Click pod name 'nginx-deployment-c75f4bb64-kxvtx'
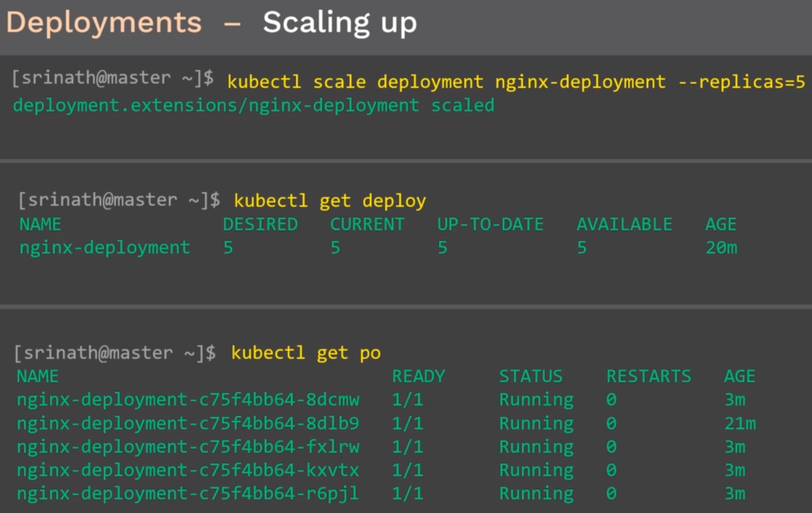 click(188, 471)
